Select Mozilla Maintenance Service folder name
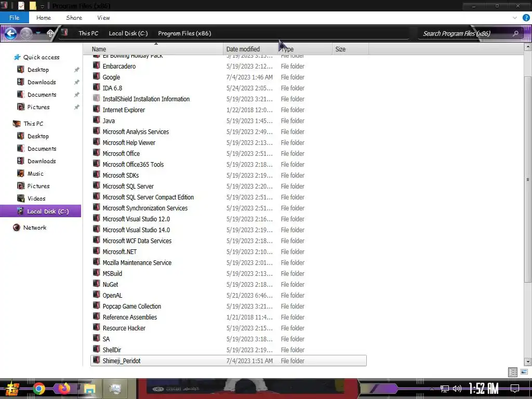Image resolution: width=532 pixels, height=399 pixels. (137, 262)
